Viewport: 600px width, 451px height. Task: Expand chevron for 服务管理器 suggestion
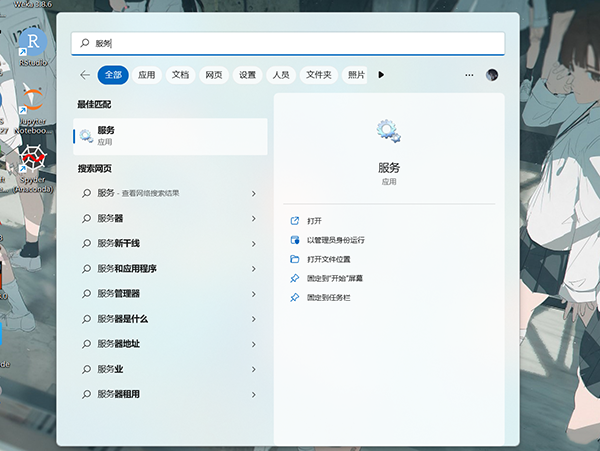point(253,294)
